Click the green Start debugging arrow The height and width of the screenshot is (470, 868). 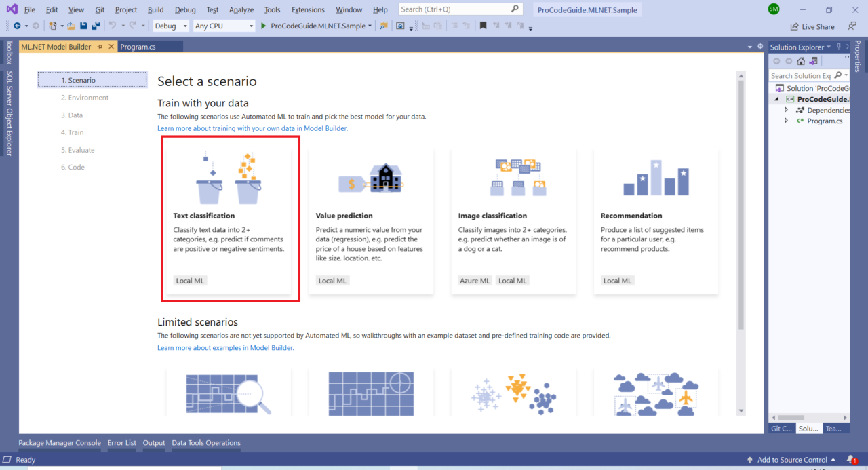[x=262, y=26]
